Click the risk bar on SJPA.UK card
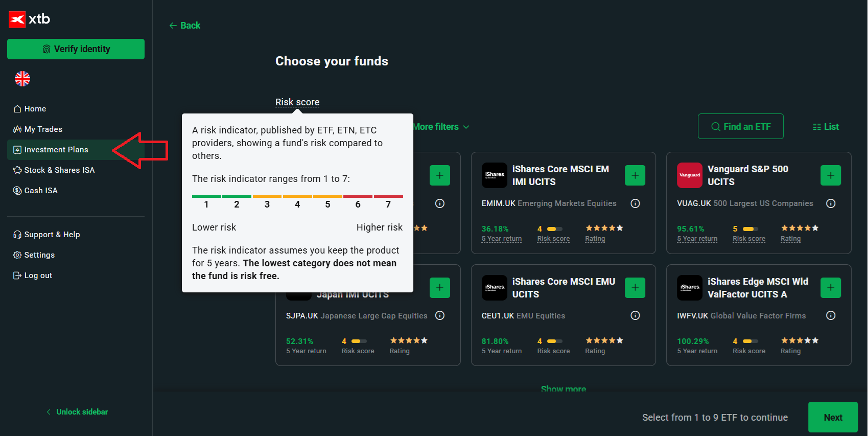The height and width of the screenshot is (436, 868). (359, 341)
